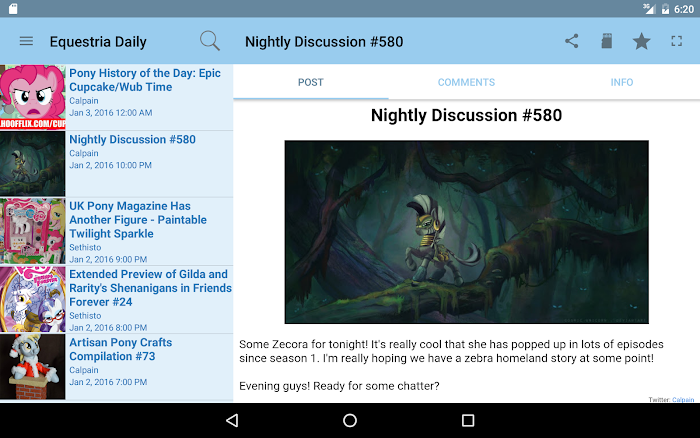
Task: Tap the Pinkie Pie article thumbnail
Action: pyautogui.click(x=33, y=97)
